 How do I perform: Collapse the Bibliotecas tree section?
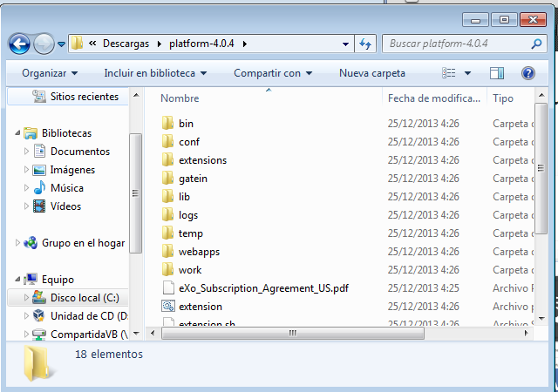coord(17,133)
